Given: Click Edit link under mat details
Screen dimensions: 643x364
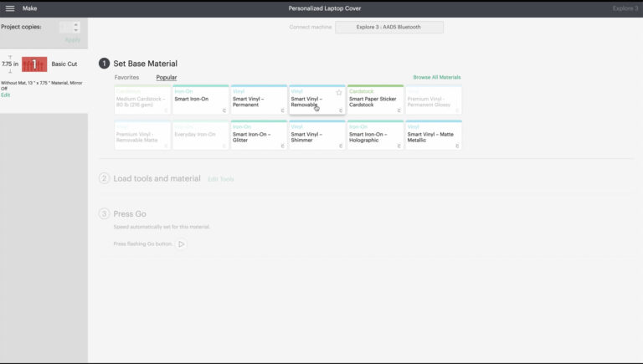Looking at the screenshot, I should coord(5,95).
